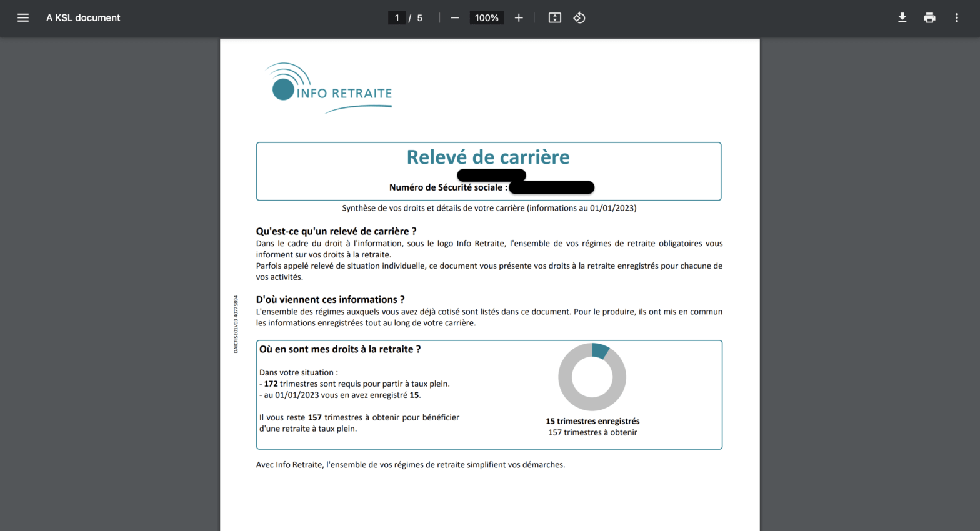
Task: Click 'Où en sont mes droits à la retraite ?'
Action: click(x=340, y=349)
